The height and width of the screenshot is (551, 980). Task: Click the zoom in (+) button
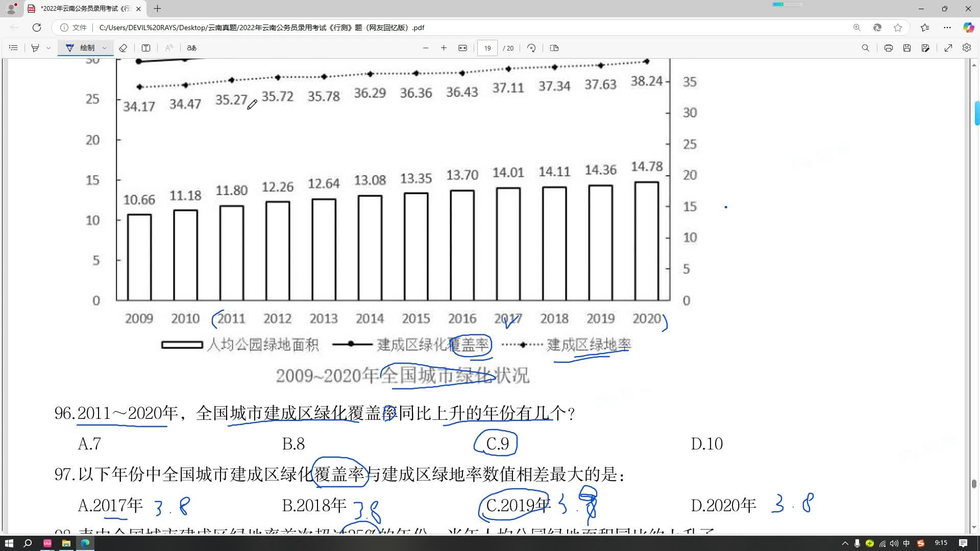click(x=444, y=47)
